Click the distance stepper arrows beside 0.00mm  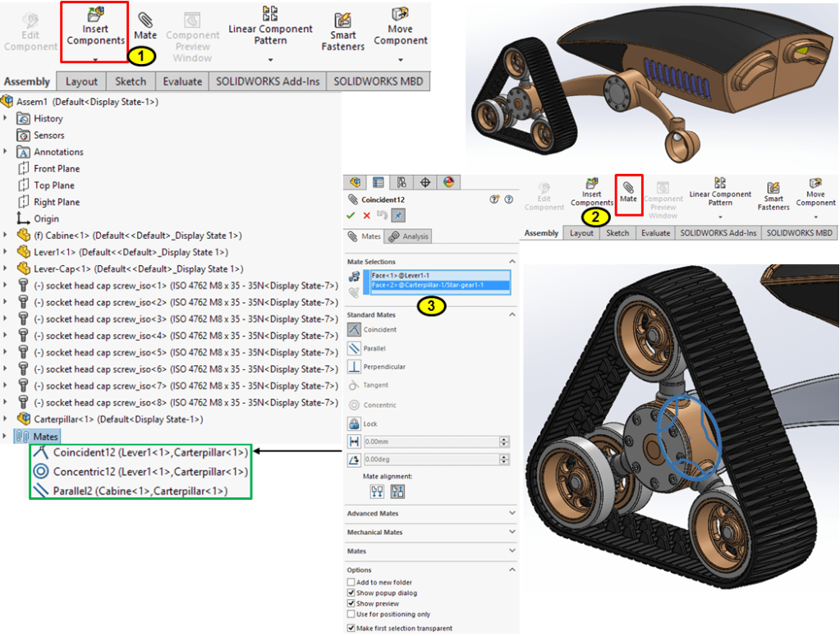click(x=503, y=442)
